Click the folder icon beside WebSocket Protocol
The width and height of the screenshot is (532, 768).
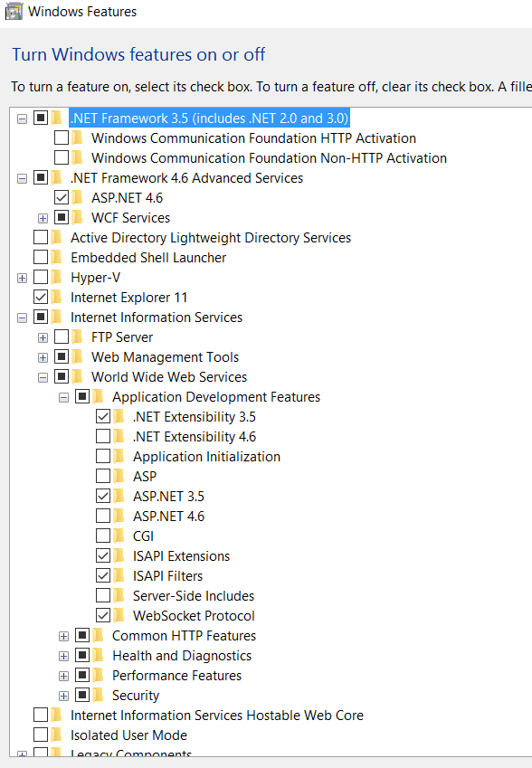pyautogui.click(x=119, y=616)
